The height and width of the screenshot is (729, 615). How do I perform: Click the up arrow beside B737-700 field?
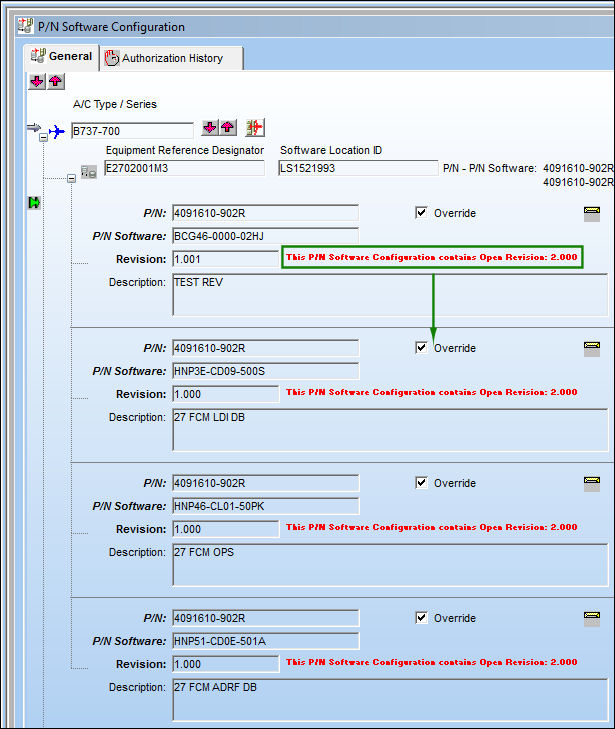pos(228,127)
